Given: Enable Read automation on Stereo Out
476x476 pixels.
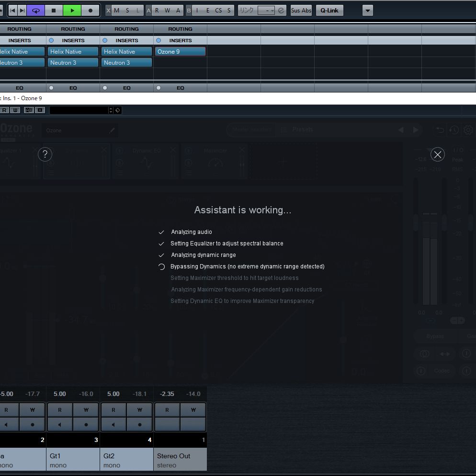Looking at the screenshot, I should point(167,410).
